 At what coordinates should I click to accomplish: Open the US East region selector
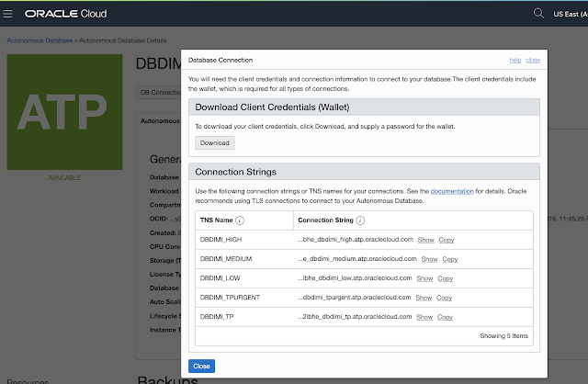pyautogui.click(x=571, y=15)
